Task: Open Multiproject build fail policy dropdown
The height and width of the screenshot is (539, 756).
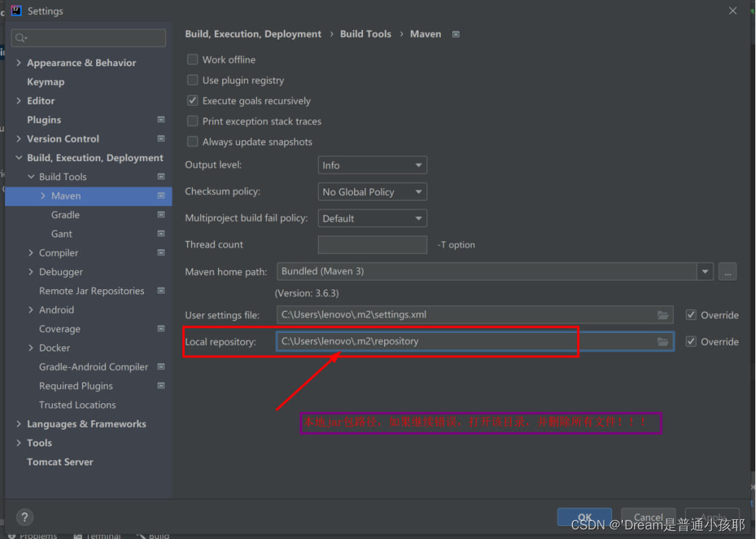Action: tap(373, 218)
